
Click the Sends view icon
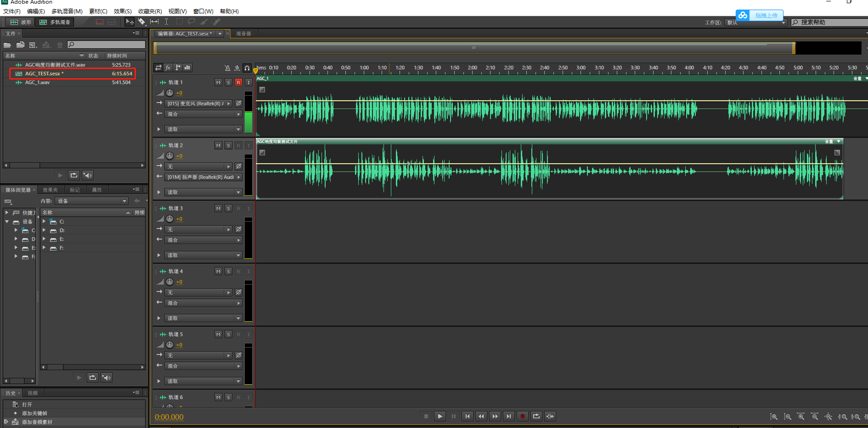coord(178,68)
